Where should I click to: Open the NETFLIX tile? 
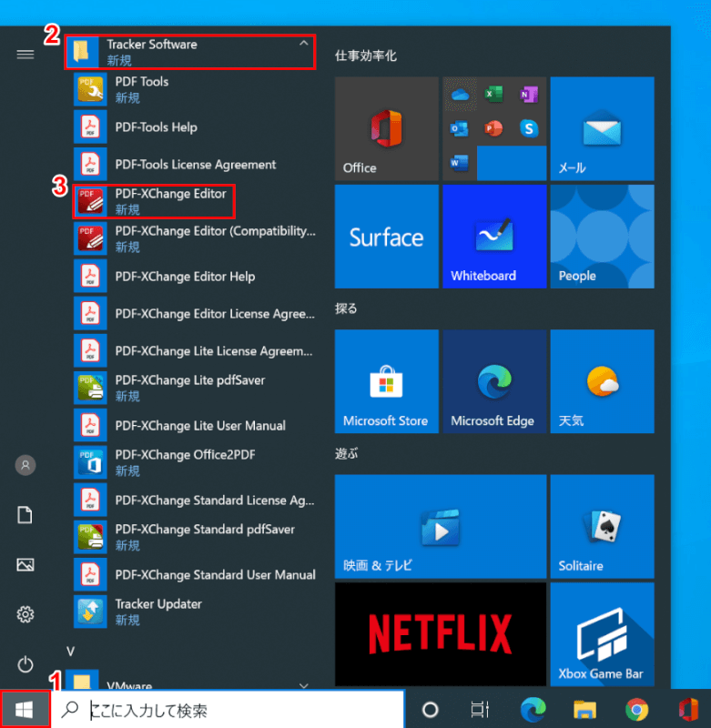click(x=441, y=634)
